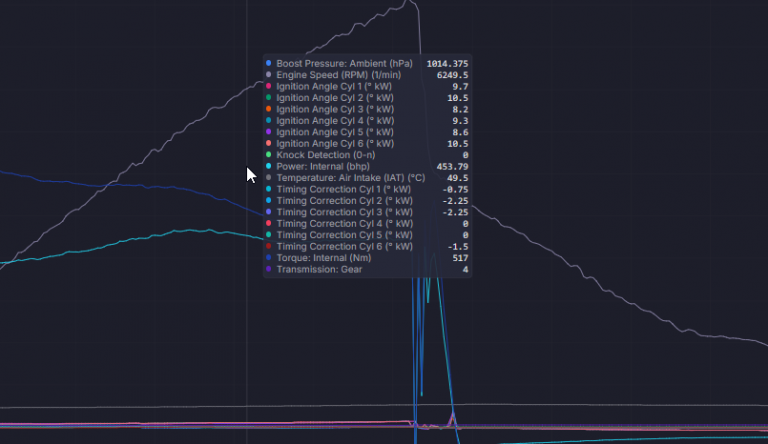Click the green dot beside Knock Detection
Image resolution: width=768 pixels, height=444 pixels.
coord(268,154)
